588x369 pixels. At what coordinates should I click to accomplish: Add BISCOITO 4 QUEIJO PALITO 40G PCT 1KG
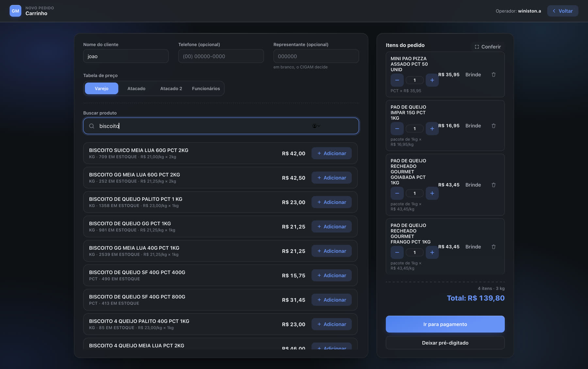tap(332, 324)
